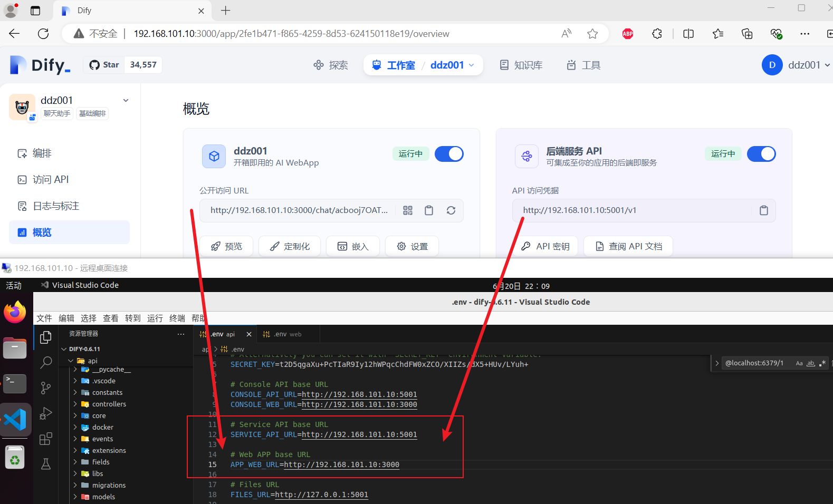
Task: Launch Firefox from Ubuntu dock
Action: pyautogui.click(x=15, y=312)
